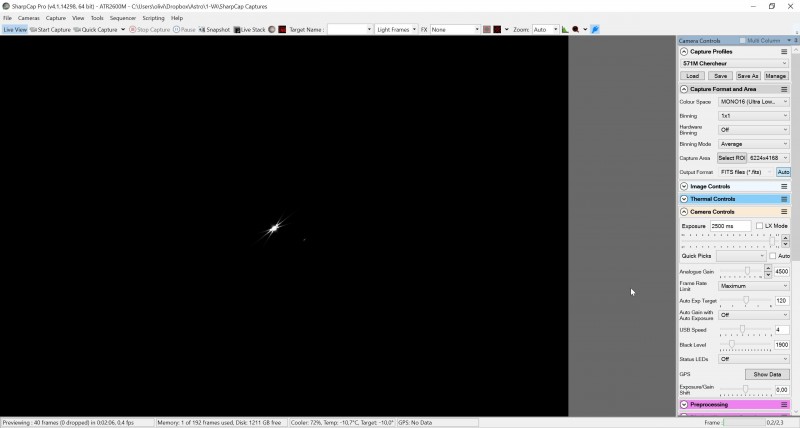Open Camera Controls hamburger menu
The image size is (800, 428).
(784, 212)
